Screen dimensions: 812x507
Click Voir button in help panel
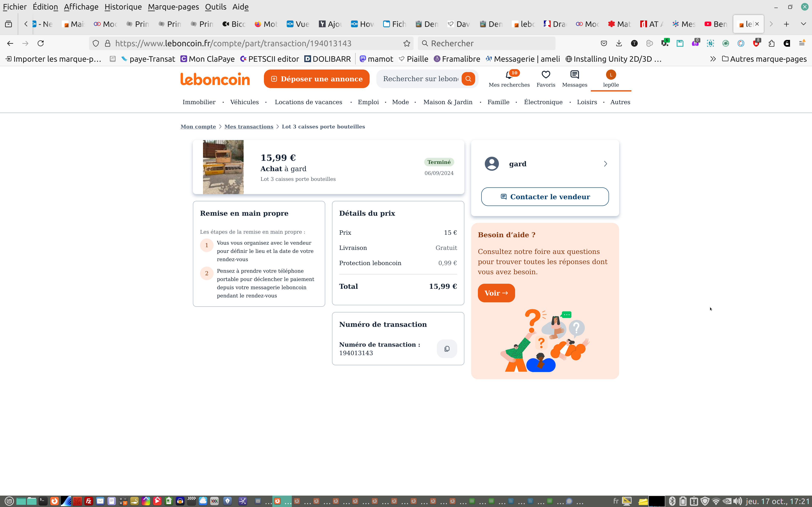tap(496, 293)
